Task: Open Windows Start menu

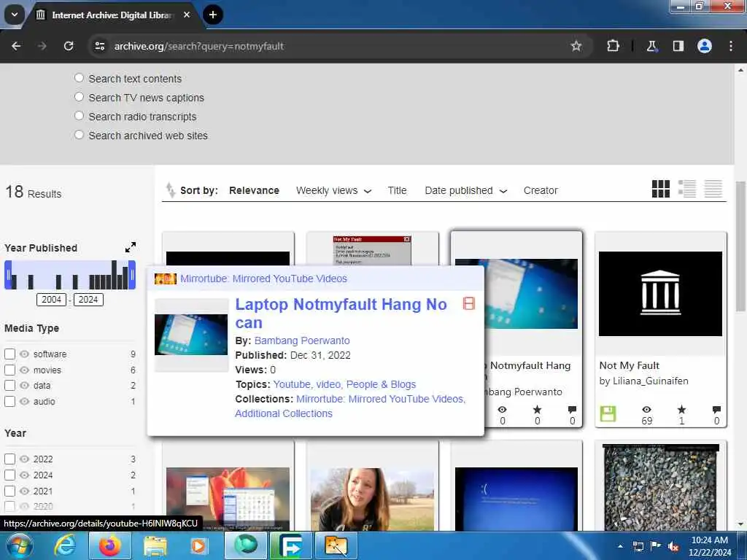Action: coord(20,545)
